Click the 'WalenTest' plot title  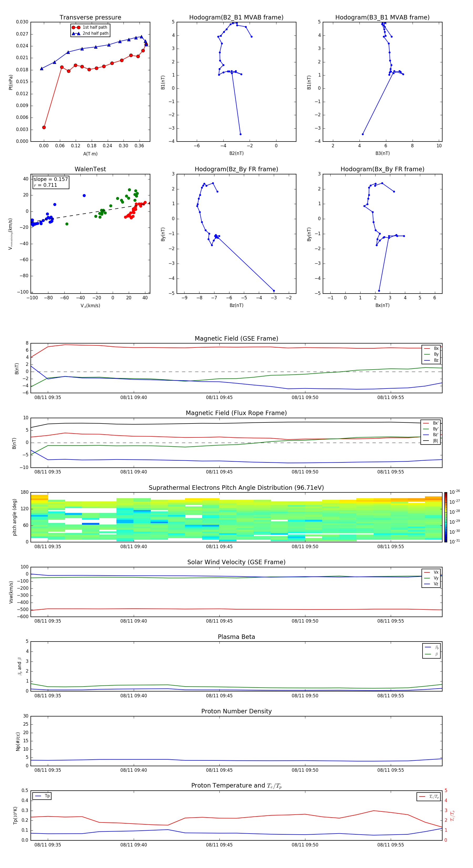tap(90, 169)
